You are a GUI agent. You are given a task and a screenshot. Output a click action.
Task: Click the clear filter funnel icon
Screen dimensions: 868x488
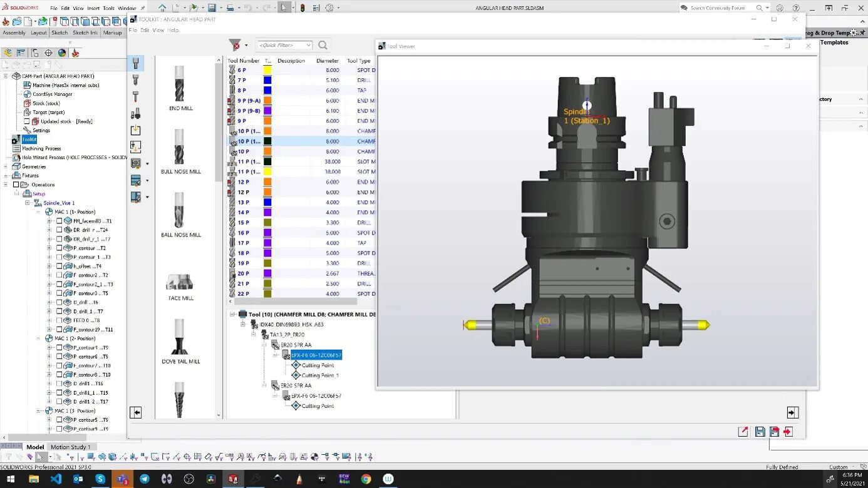(235, 45)
